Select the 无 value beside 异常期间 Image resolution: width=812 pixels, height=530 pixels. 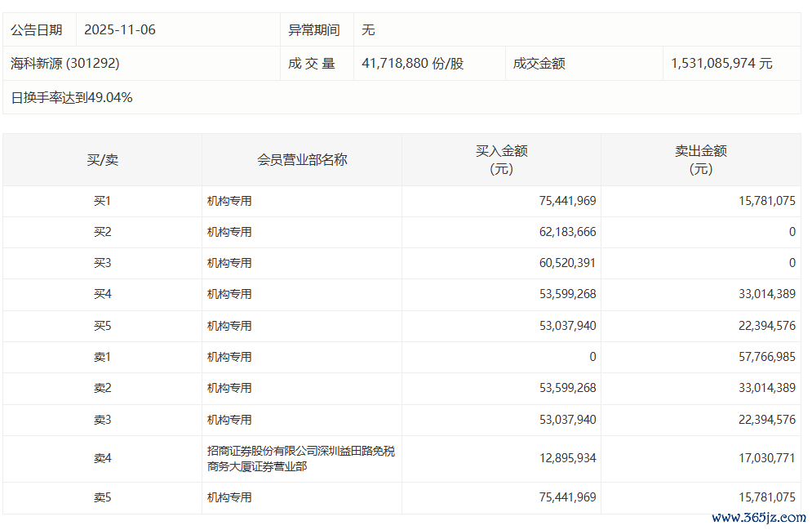[368, 30]
